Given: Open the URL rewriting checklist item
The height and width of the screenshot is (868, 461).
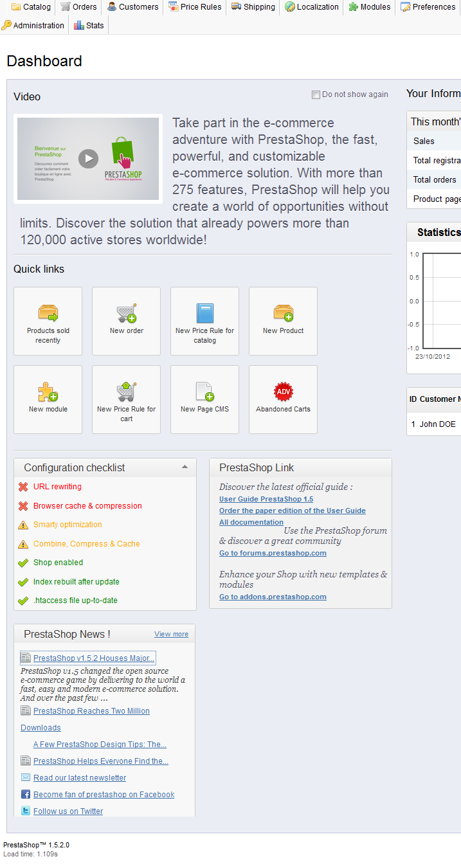Looking at the screenshot, I should (x=57, y=487).
